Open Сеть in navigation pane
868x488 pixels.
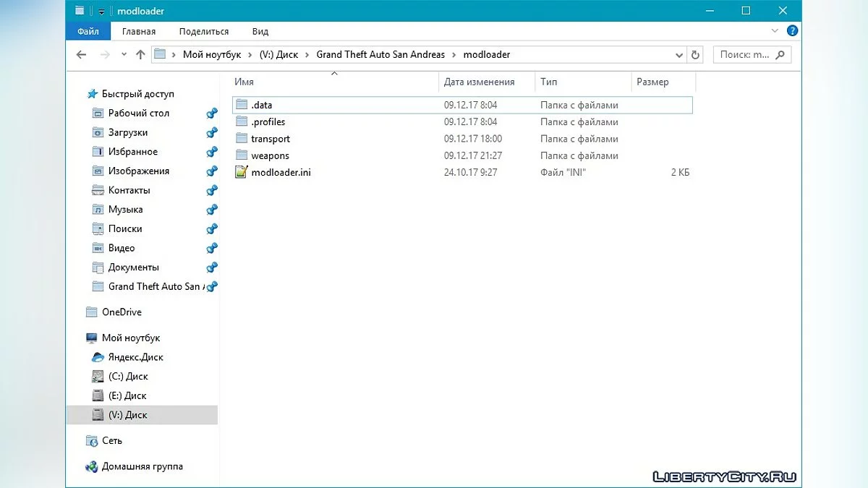112,440
